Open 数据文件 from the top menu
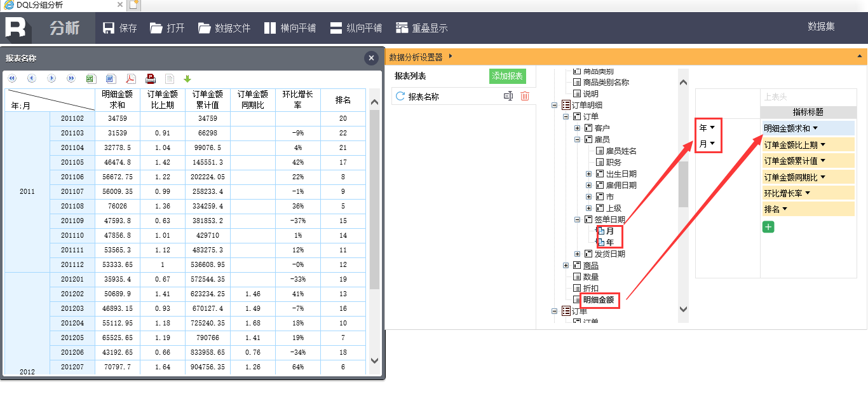 coord(224,28)
